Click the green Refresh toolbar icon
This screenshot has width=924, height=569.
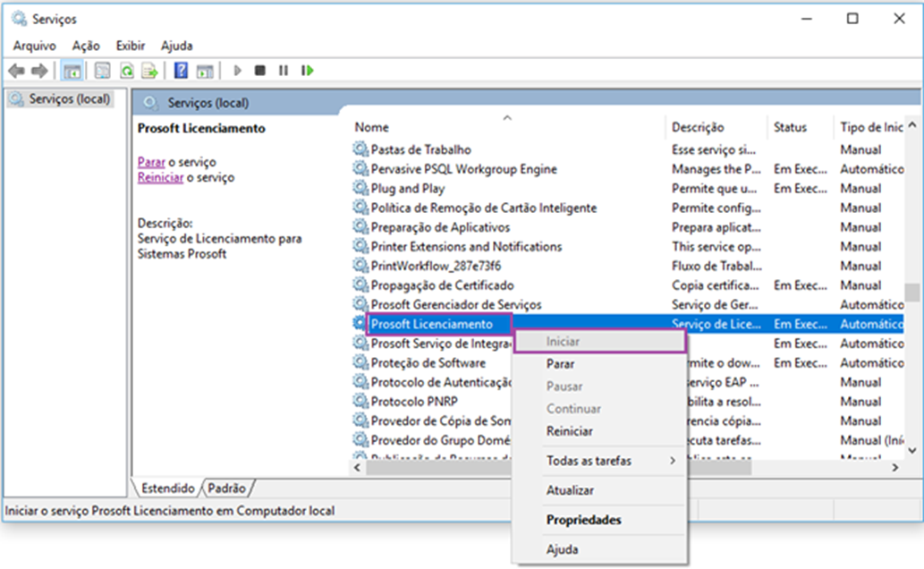127,72
